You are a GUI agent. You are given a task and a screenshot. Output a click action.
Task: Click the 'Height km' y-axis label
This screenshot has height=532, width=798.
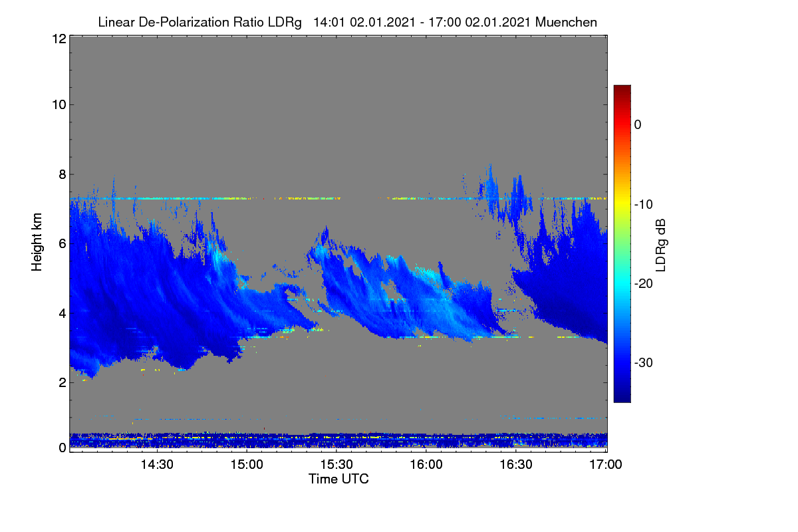(x=38, y=242)
